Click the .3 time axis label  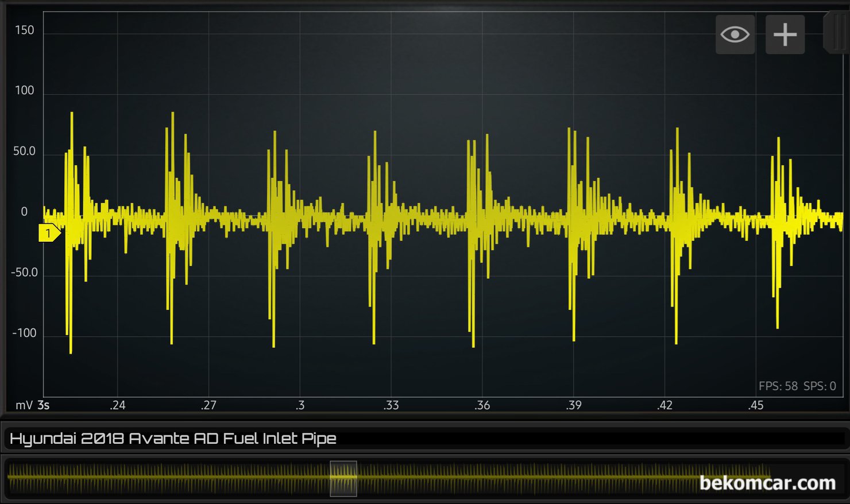coord(300,405)
